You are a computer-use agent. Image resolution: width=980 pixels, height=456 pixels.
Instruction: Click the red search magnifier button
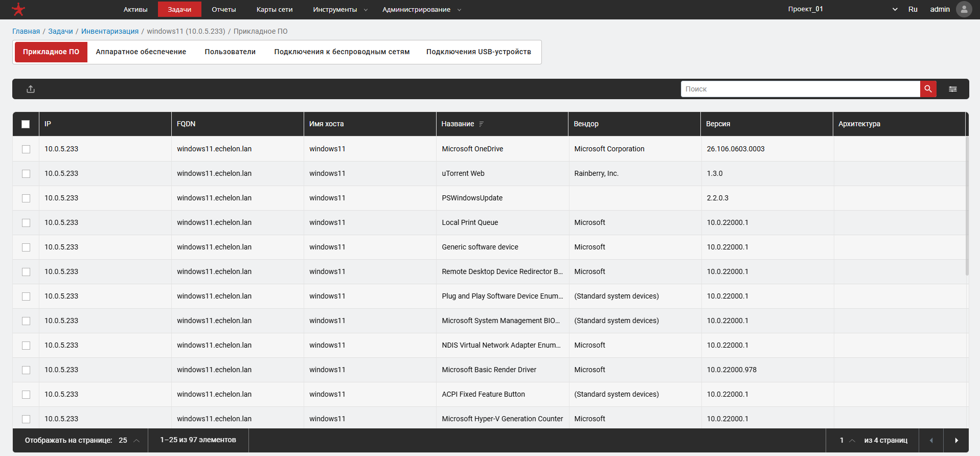coord(928,89)
